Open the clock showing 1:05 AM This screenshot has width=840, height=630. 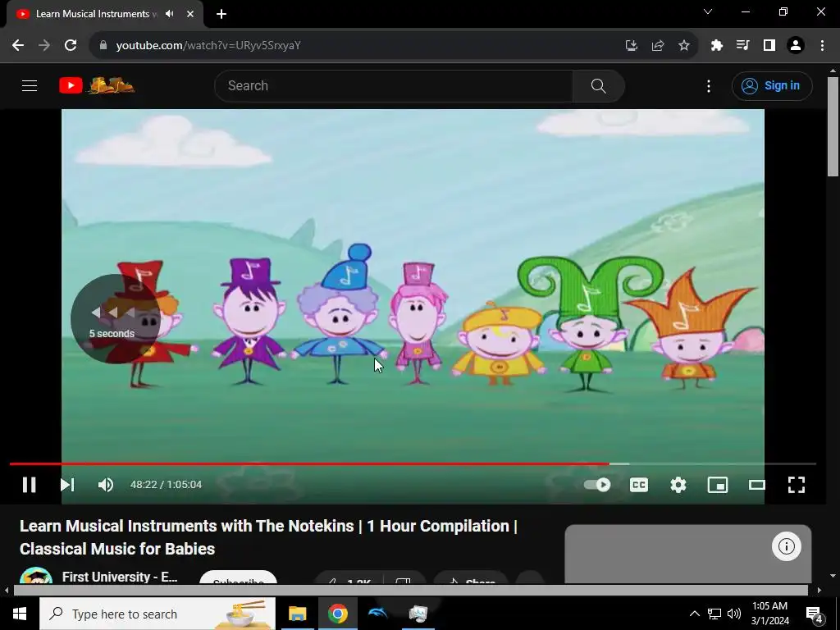tap(769, 614)
